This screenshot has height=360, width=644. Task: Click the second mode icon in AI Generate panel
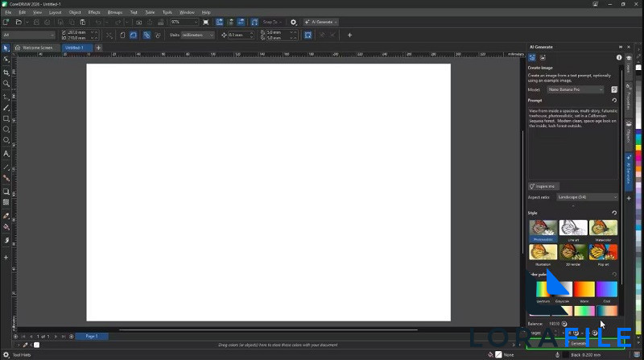click(x=543, y=57)
